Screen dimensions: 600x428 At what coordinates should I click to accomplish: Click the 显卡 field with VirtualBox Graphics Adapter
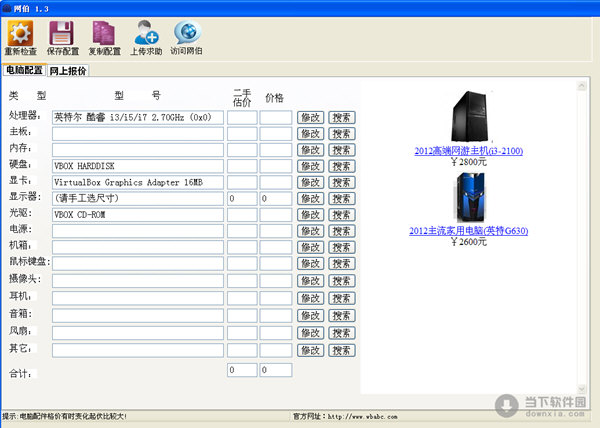pos(138,182)
